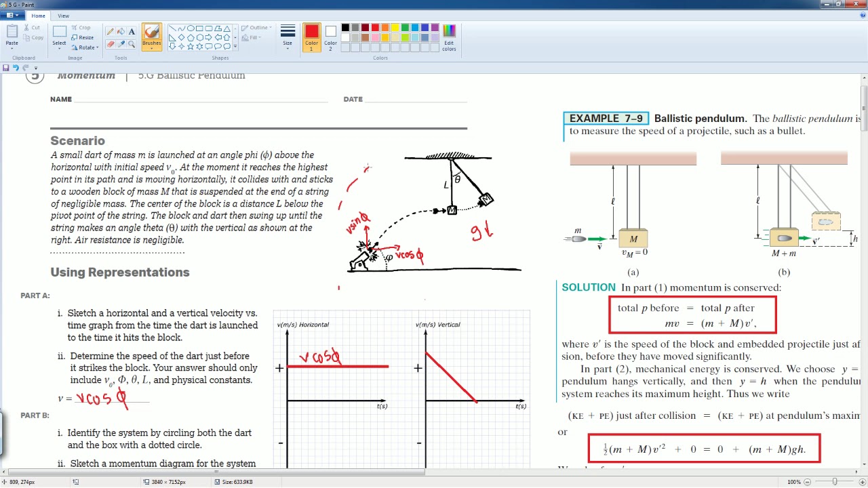
Task: Choose the Polygon shape
Action: [x=218, y=28]
